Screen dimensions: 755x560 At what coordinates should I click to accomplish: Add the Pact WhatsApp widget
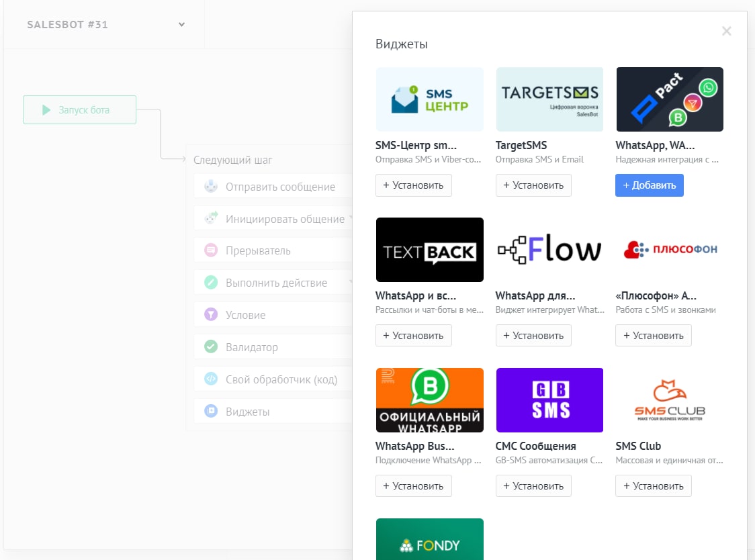[x=649, y=185]
